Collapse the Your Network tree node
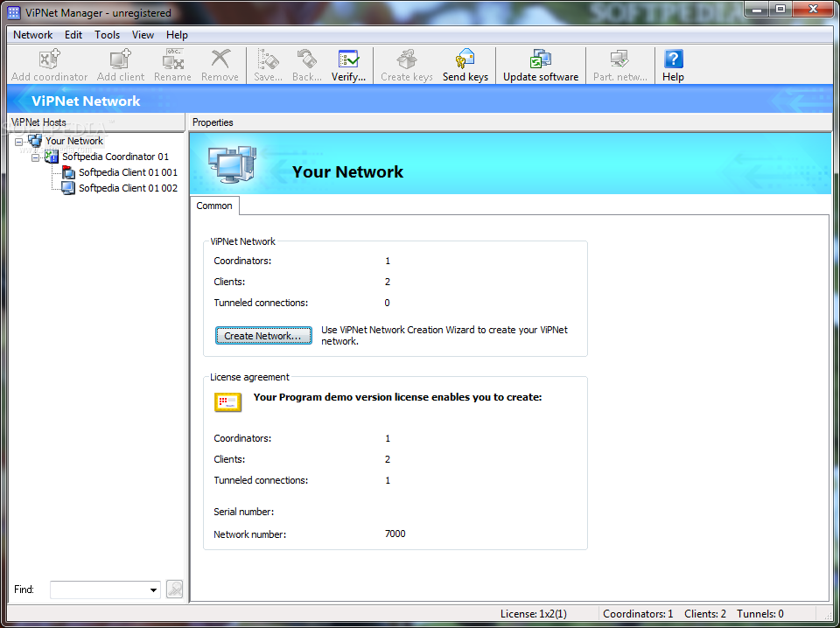The image size is (840, 628). tap(18, 142)
